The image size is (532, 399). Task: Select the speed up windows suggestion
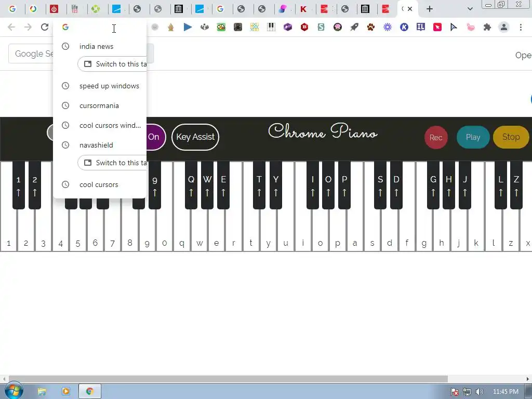click(x=100, y=86)
